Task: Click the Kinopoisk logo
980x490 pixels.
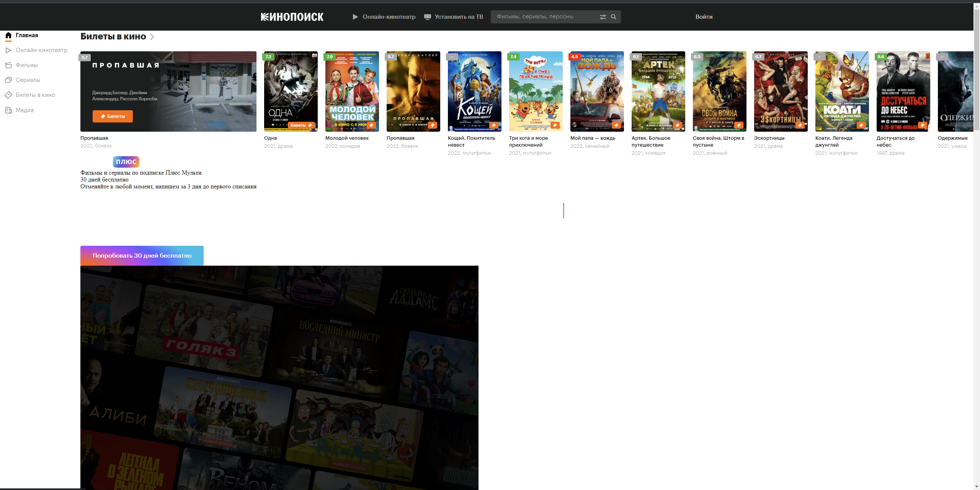Action: [292, 17]
